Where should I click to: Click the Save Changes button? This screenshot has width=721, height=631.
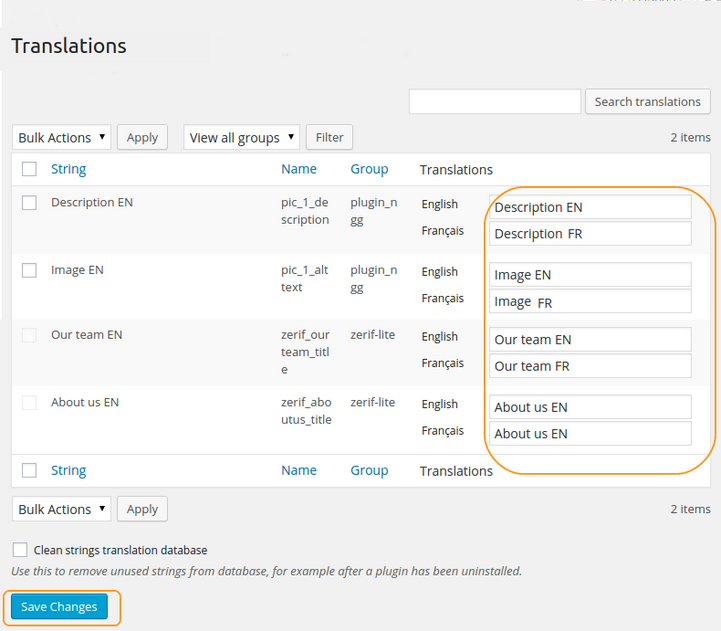click(59, 607)
